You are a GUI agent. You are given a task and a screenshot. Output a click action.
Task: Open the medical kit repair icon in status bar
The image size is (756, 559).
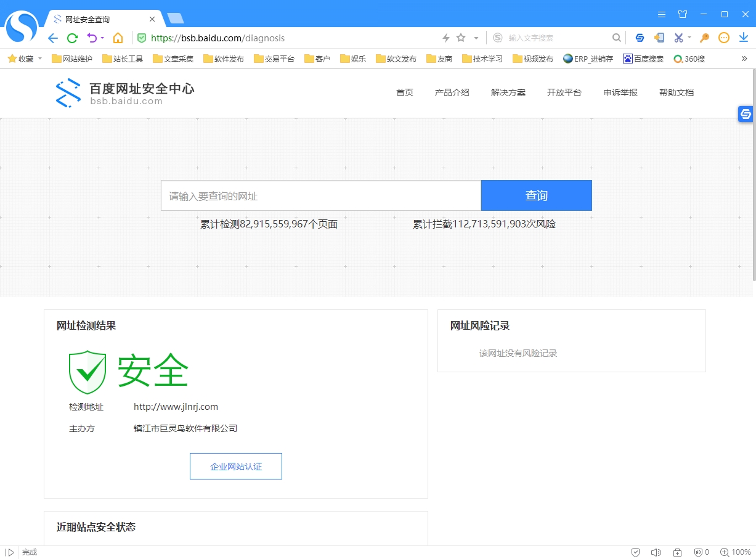pyautogui.click(x=677, y=552)
